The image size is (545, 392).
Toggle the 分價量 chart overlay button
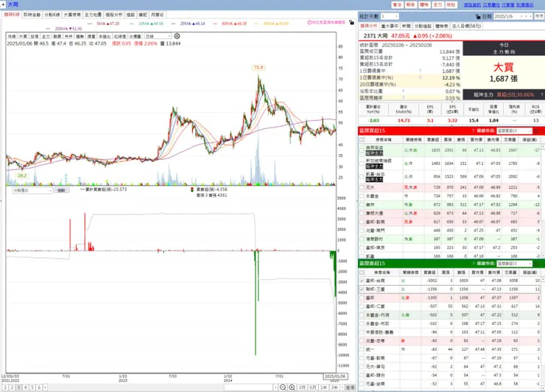136,36
